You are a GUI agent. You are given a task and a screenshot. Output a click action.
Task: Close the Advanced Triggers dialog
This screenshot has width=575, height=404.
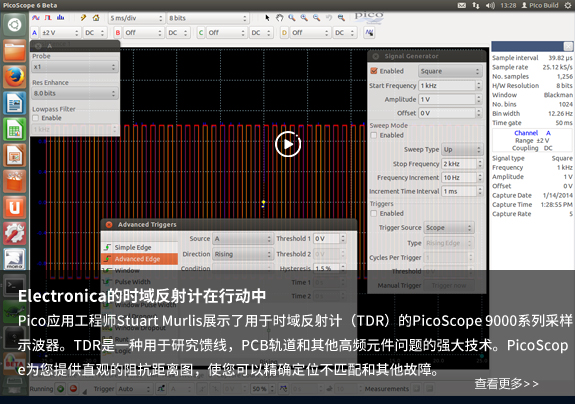pos(109,224)
